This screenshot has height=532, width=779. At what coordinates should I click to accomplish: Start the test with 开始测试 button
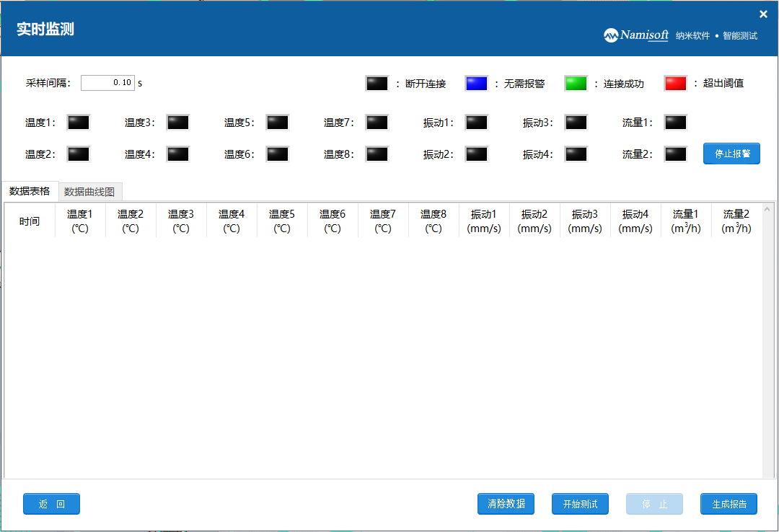pos(580,504)
